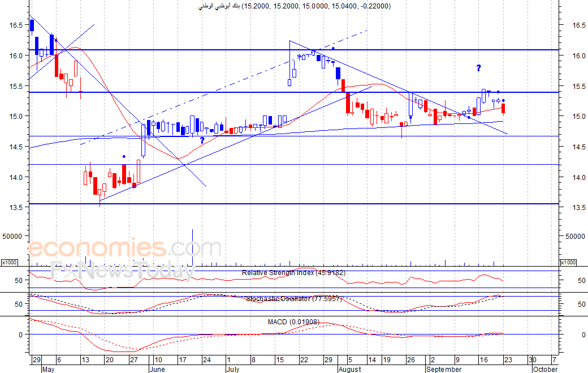Click date label 5 in August
This screenshot has width=588, height=373.
click(350, 360)
